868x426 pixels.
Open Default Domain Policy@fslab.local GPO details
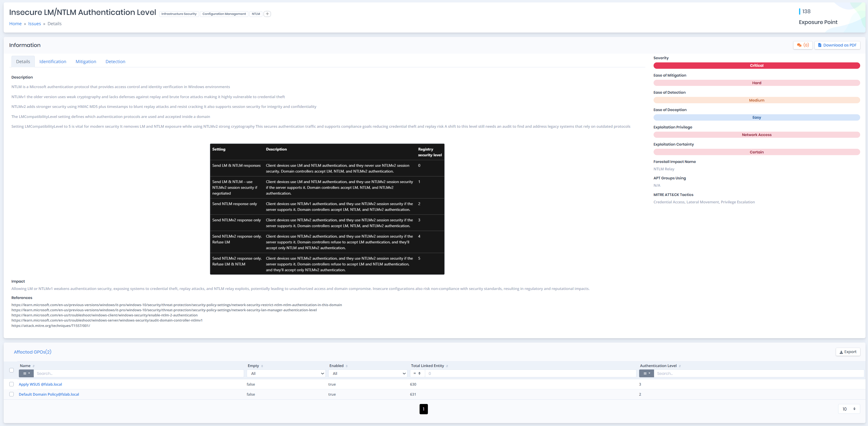point(48,394)
